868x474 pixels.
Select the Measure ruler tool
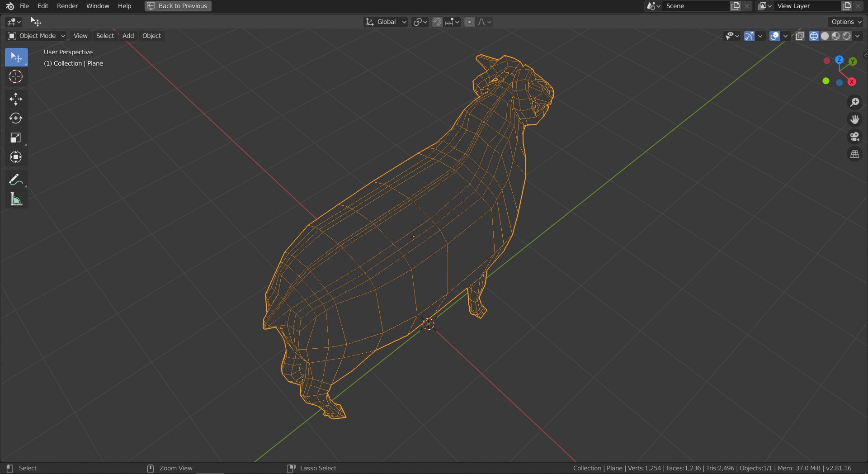(x=16, y=199)
